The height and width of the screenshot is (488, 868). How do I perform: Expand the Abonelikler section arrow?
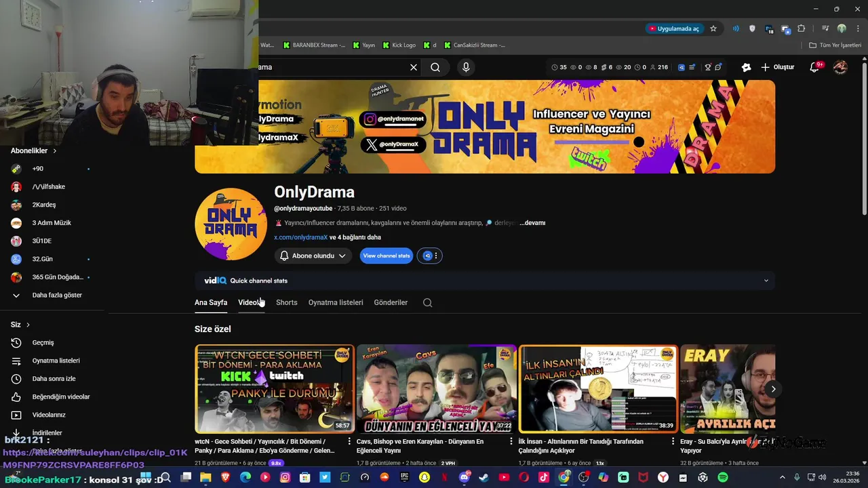54,150
